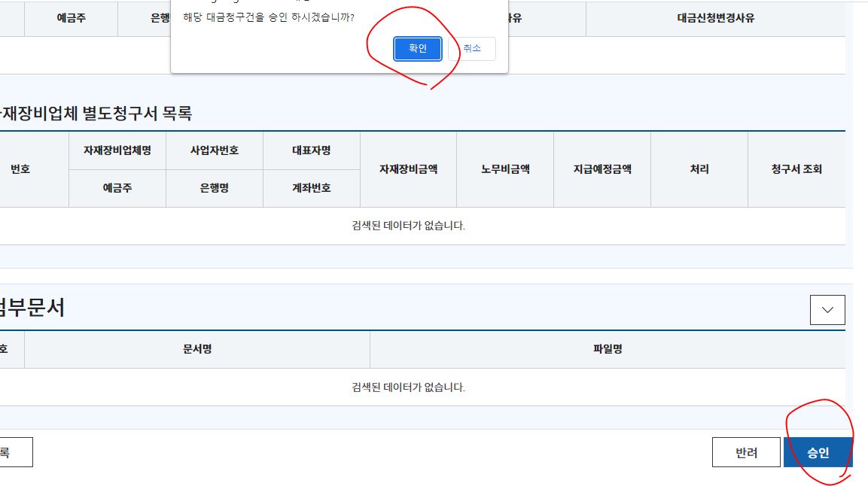Image resolution: width=868 pixels, height=486 pixels.
Task: Select the 대금신청변경사유 column header
Action: (x=715, y=18)
